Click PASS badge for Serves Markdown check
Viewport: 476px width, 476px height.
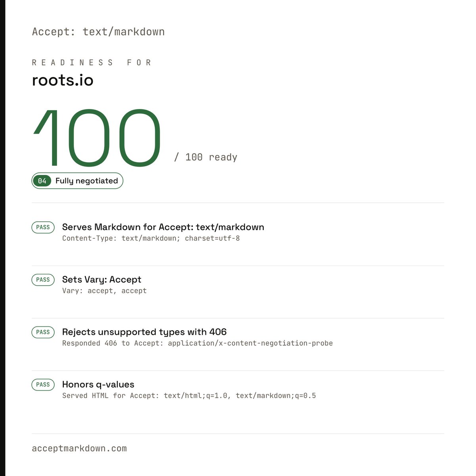(43, 227)
